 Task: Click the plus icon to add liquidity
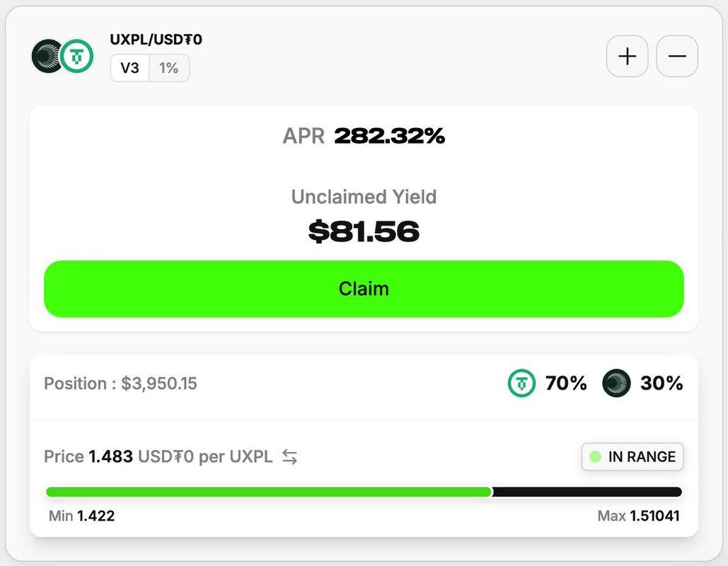pyautogui.click(x=627, y=56)
